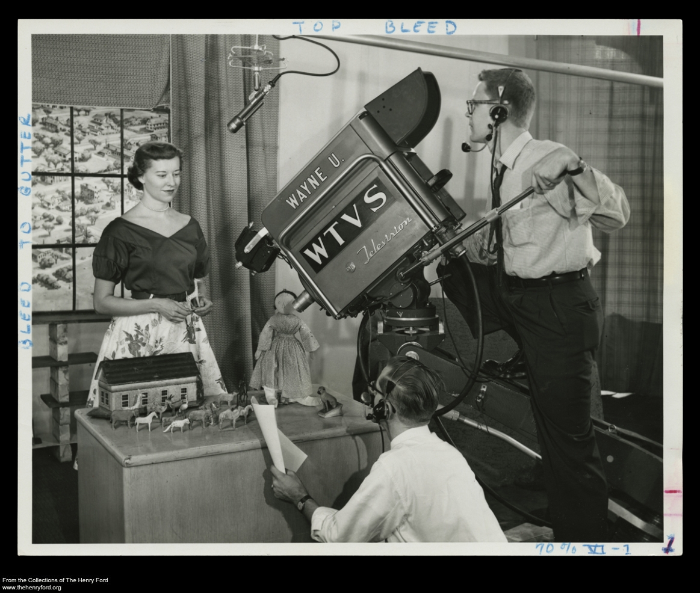This screenshot has width=700, height=593.
Task: Select the toy wooden ark house on the table
Action: click(x=149, y=380)
